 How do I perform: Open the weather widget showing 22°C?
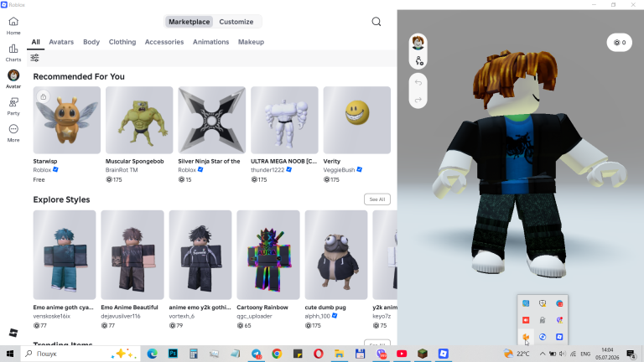(517, 354)
